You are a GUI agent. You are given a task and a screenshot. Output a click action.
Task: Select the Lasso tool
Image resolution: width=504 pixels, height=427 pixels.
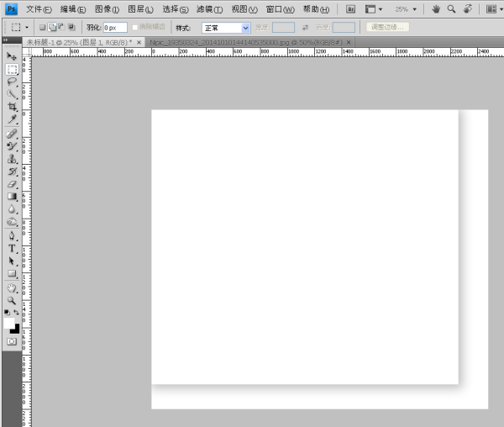(12, 82)
